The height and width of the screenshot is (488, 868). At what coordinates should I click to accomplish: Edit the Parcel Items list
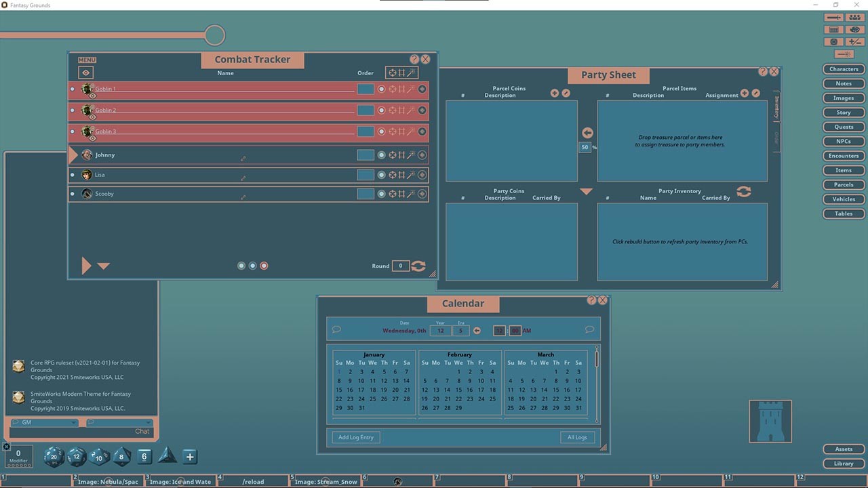click(x=755, y=93)
